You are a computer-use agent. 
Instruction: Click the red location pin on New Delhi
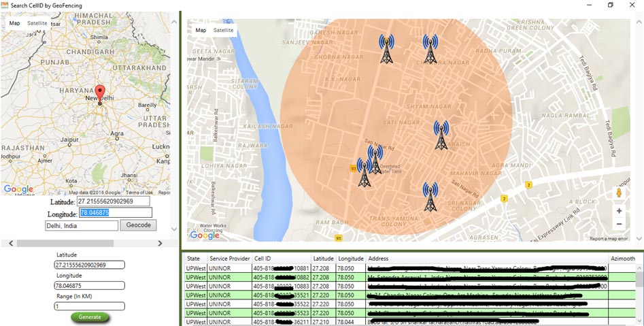(x=100, y=94)
